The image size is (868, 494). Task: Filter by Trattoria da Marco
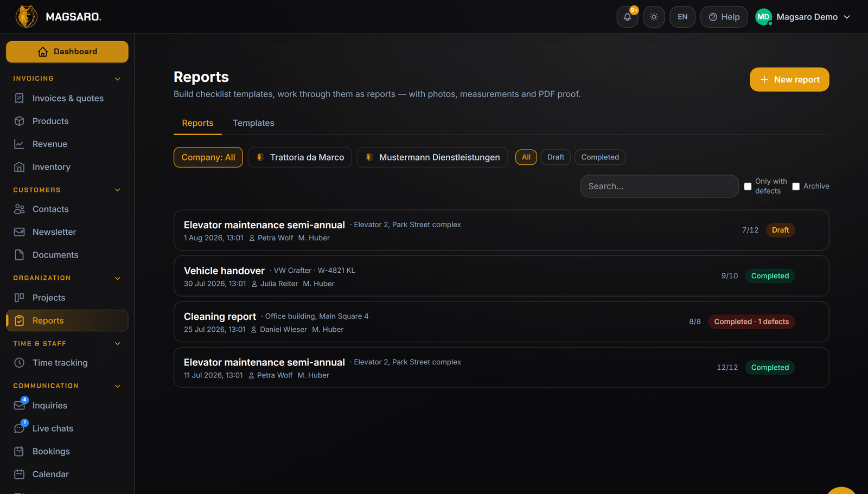point(300,157)
